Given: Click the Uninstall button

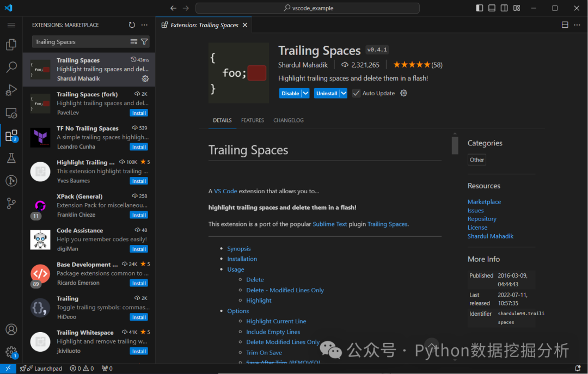Looking at the screenshot, I should click(327, 93).
